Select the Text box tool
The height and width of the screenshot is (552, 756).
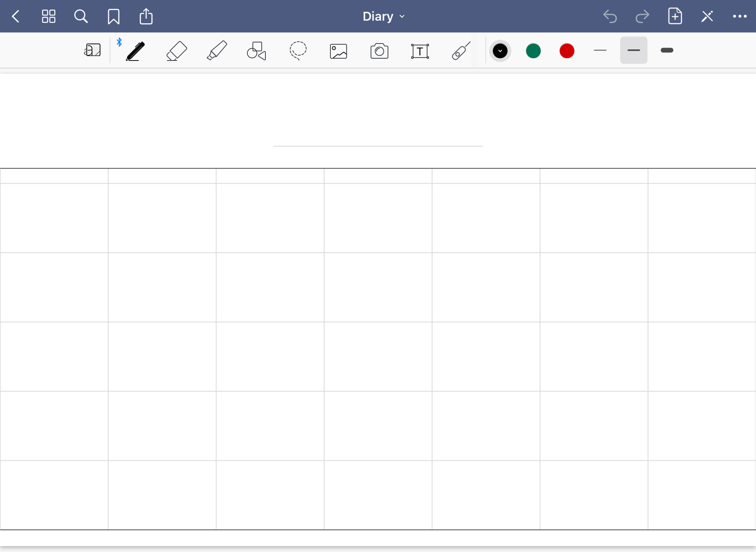[x=420, y=51]
